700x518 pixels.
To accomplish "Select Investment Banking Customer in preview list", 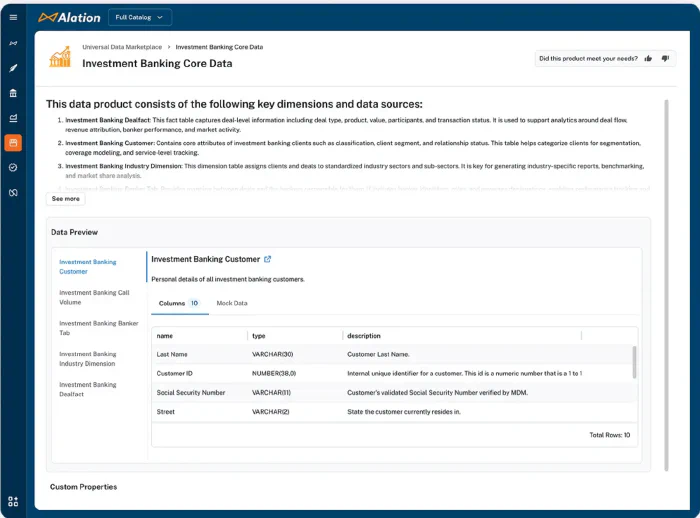I will click(x=88, y=267).
